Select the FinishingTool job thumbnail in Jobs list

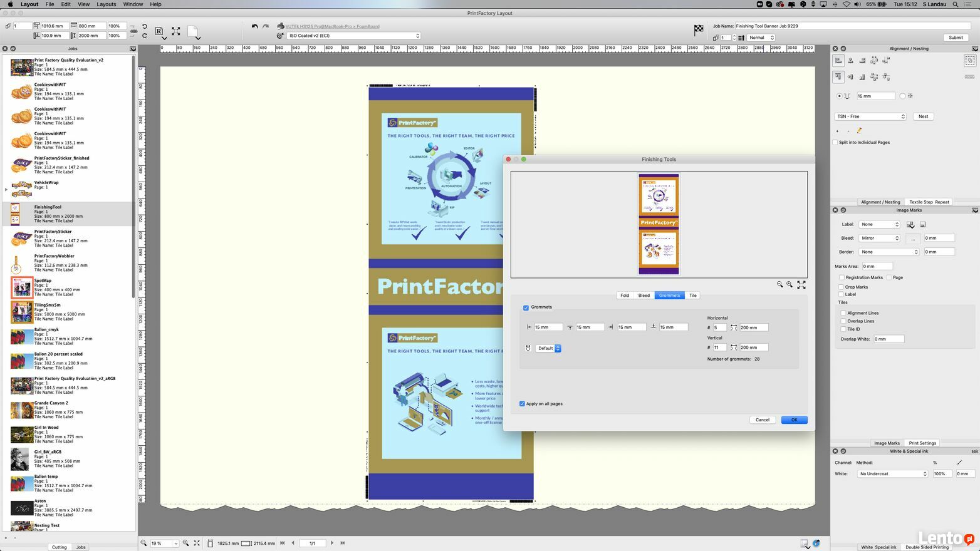(x=15, y=214)
